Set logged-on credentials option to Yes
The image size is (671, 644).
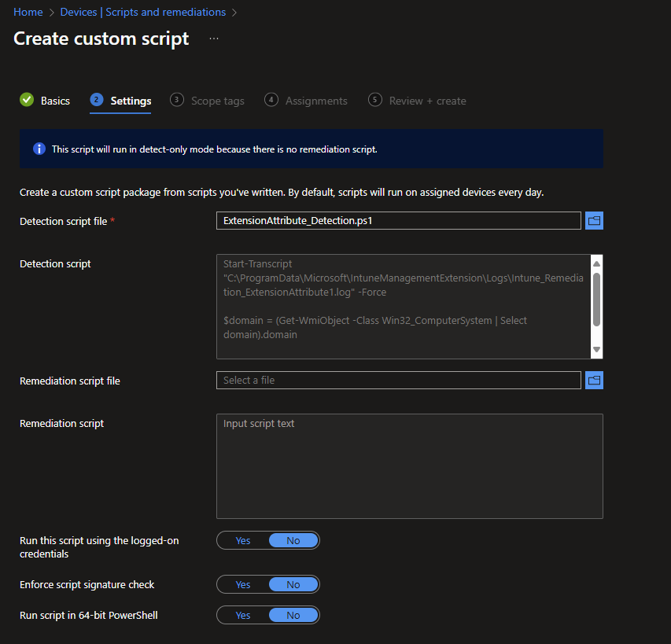pyautogui.click(x=243, y=541)
